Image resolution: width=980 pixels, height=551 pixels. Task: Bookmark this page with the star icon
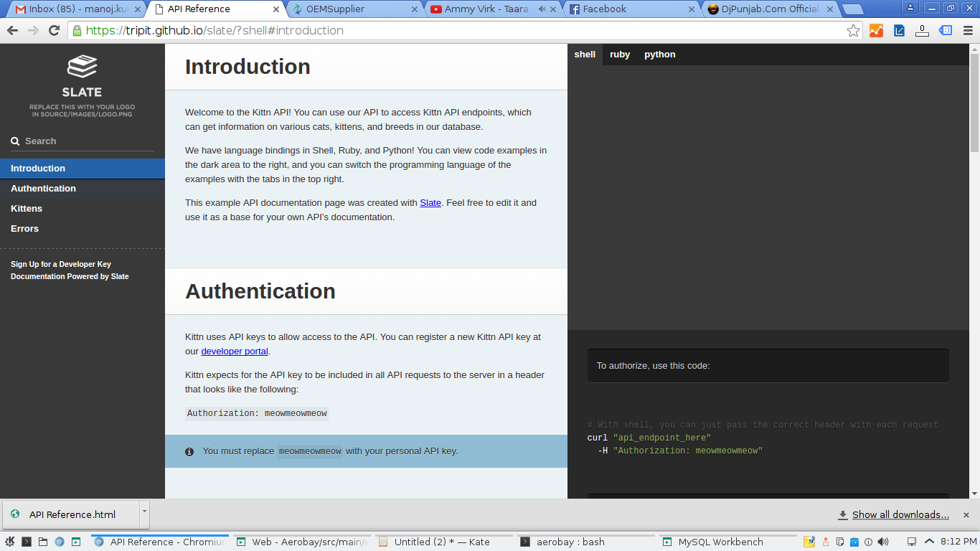pyautogui.click(x=853, y=30)
